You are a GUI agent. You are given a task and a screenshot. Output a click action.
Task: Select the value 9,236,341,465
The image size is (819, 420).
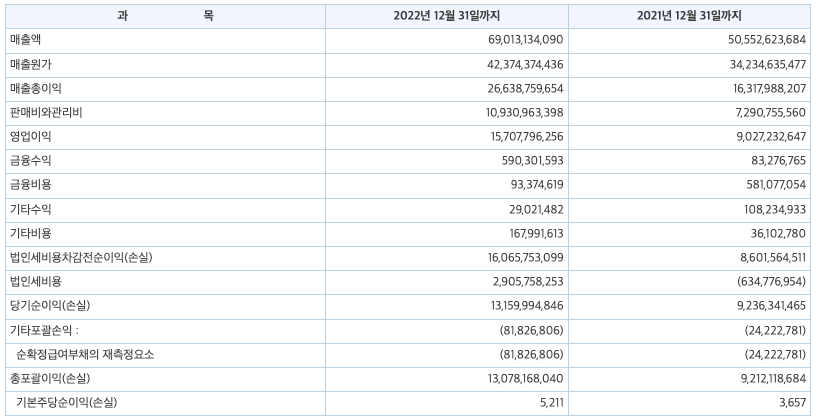(771, 305)
